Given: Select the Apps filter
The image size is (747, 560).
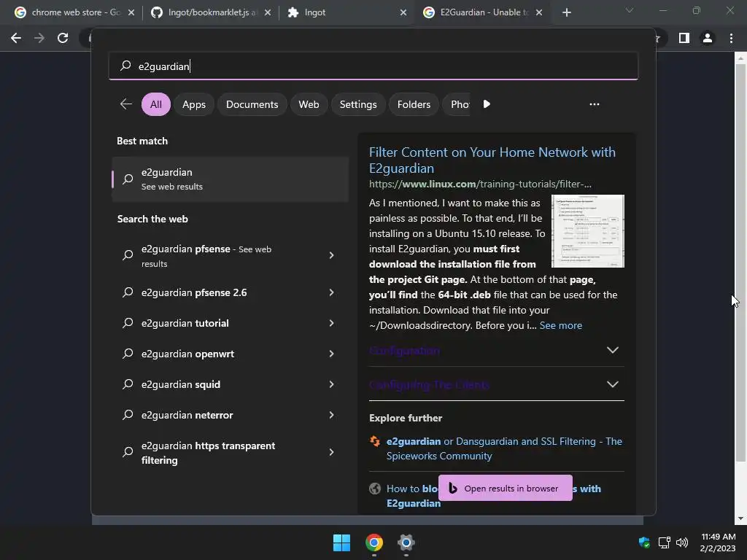Looking at the screenshot, I should [194, 104].
